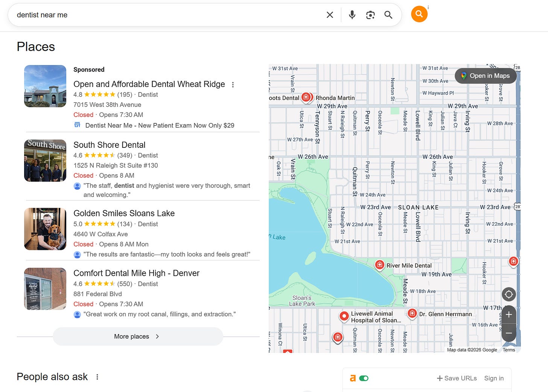Click Golden Smiles photo with the dog

click(x=45, y=229)
